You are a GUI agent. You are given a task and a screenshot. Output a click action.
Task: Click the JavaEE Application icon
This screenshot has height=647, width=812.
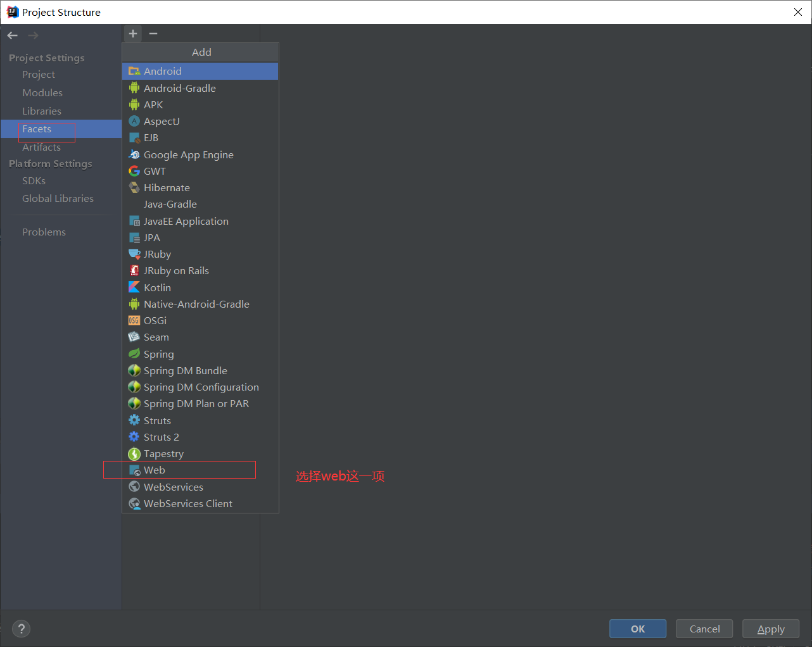tap(134, 221)
